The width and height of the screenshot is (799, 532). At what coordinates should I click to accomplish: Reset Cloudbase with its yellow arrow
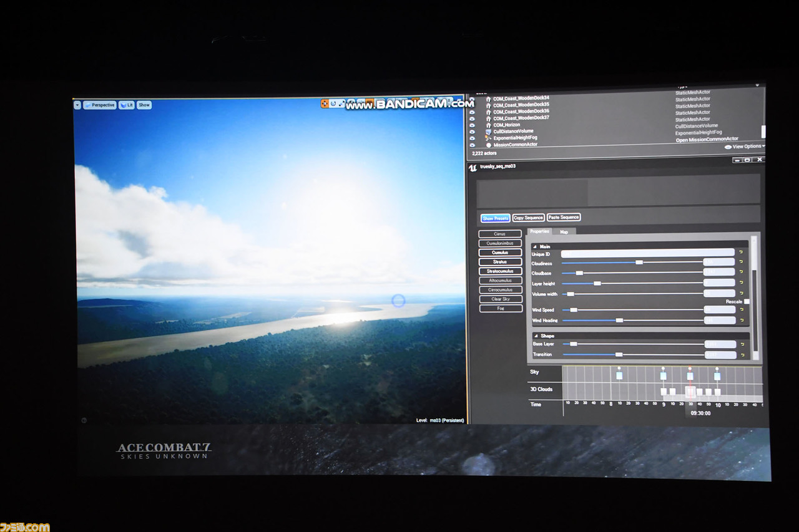pyautogui.click(x=742, y=273)
